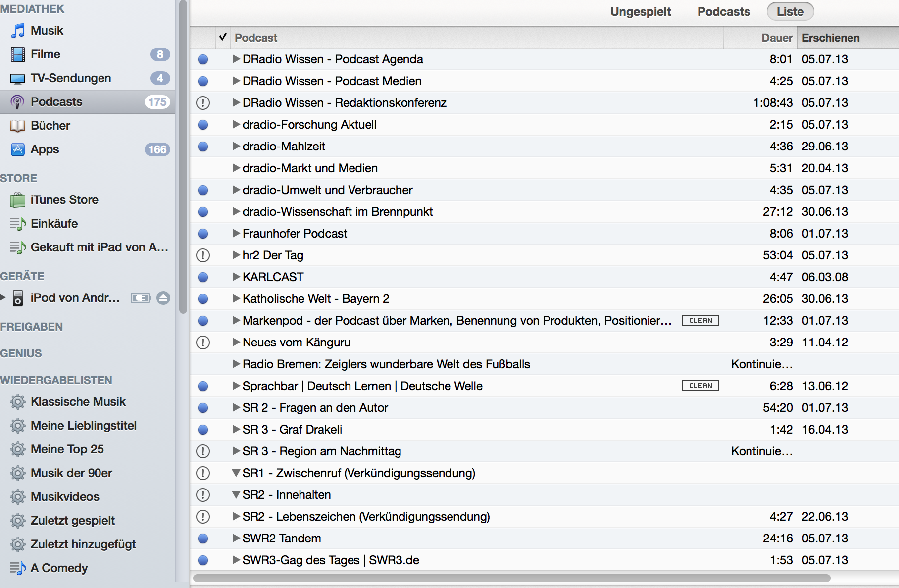Click the sidebar vertical scrollbar
Viewport: 899px width, 588px height.
click(183, 157)
